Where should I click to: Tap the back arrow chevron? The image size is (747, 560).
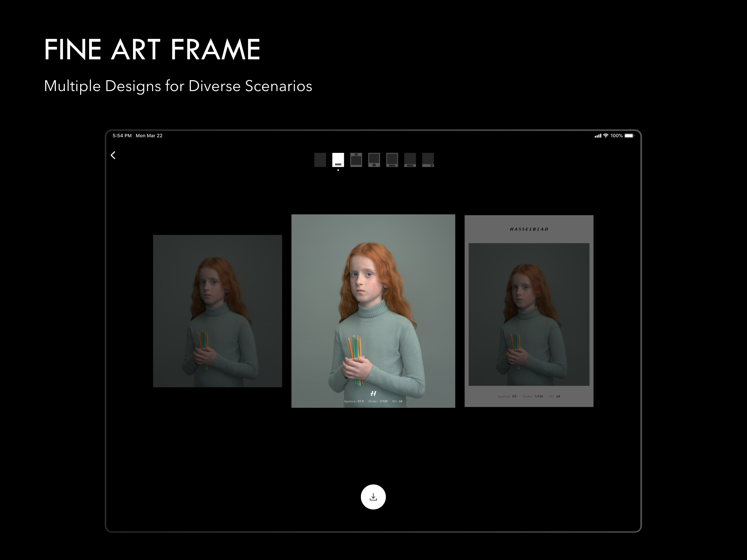click(113, 155)
